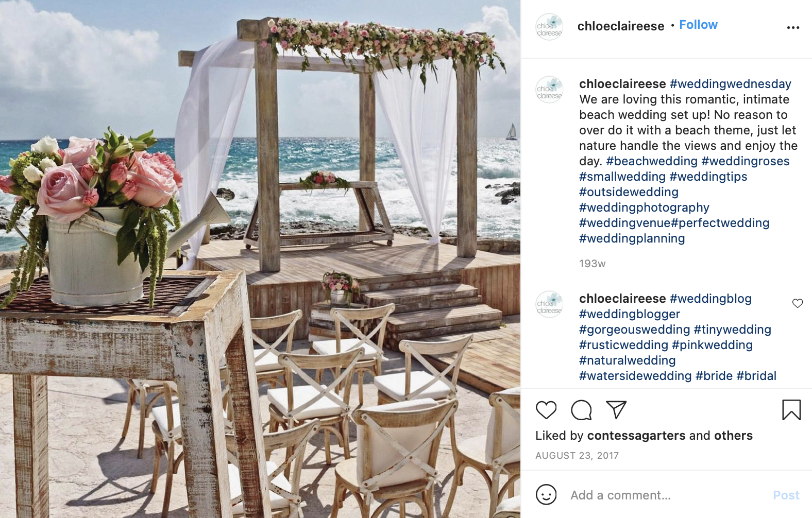Submit comment using the Post button
Viewport: 812px width, 518px height.
click(786, 495)
